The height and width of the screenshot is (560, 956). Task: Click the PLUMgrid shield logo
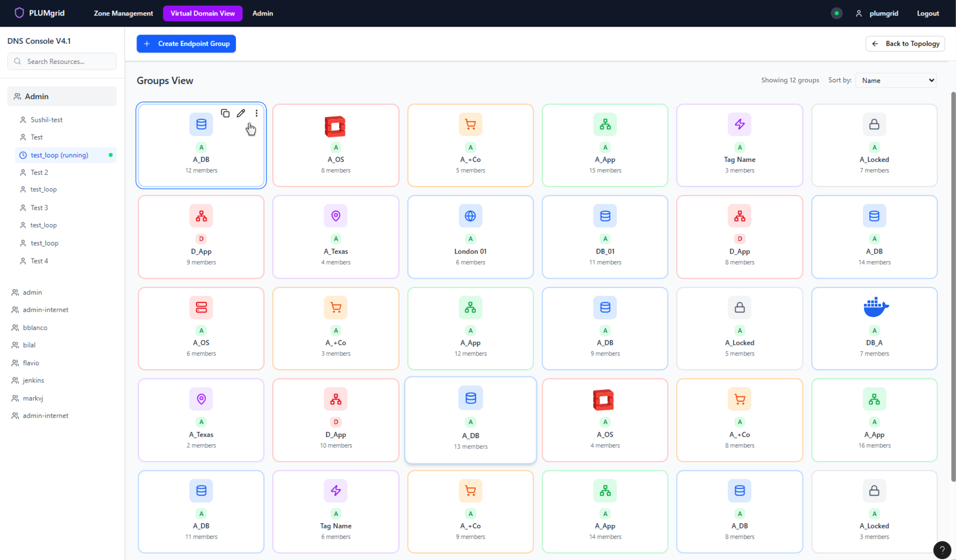19,13
